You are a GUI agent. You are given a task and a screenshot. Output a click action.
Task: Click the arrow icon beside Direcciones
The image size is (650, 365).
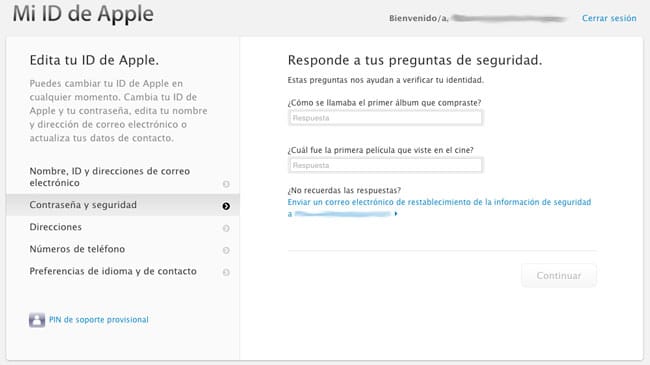(226, 228)
